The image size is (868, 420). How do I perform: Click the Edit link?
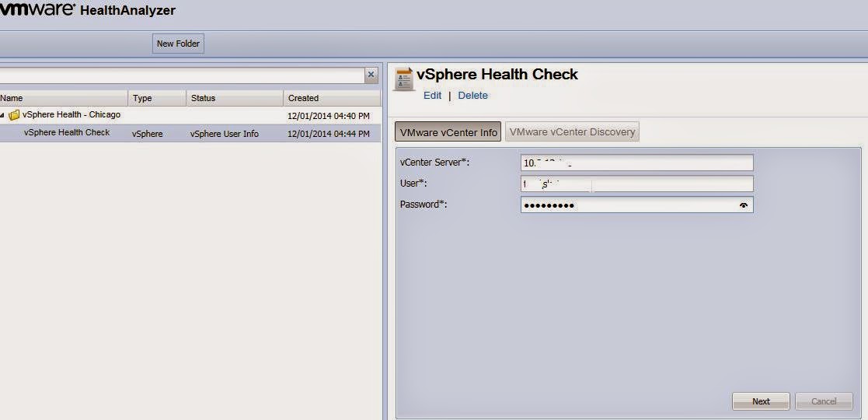[432, 96]
